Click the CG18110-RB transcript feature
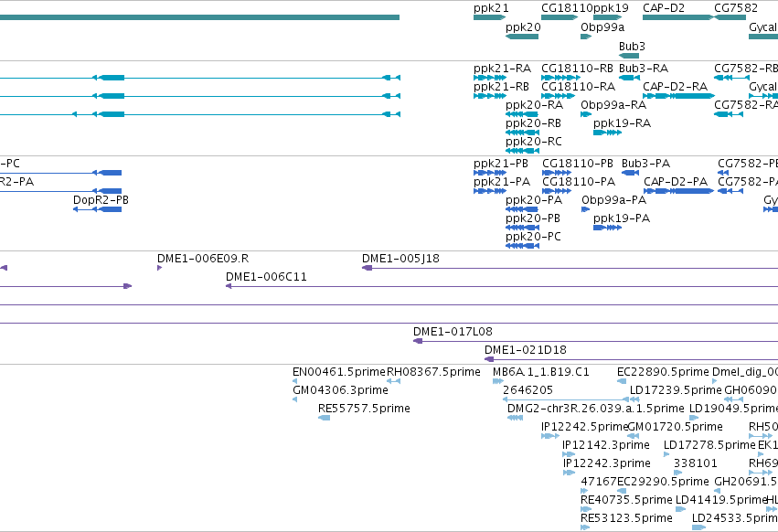 pos(560,78)
